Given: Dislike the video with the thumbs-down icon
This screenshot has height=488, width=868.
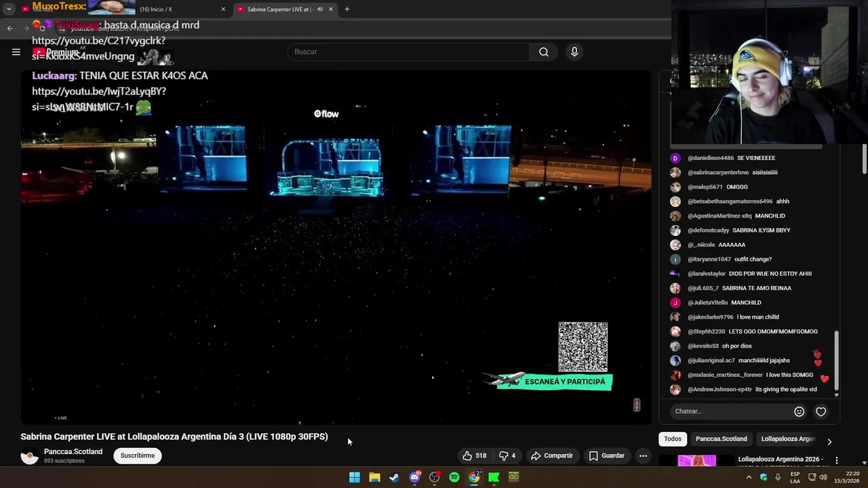Looking at the screenshot, I should 507,455.
